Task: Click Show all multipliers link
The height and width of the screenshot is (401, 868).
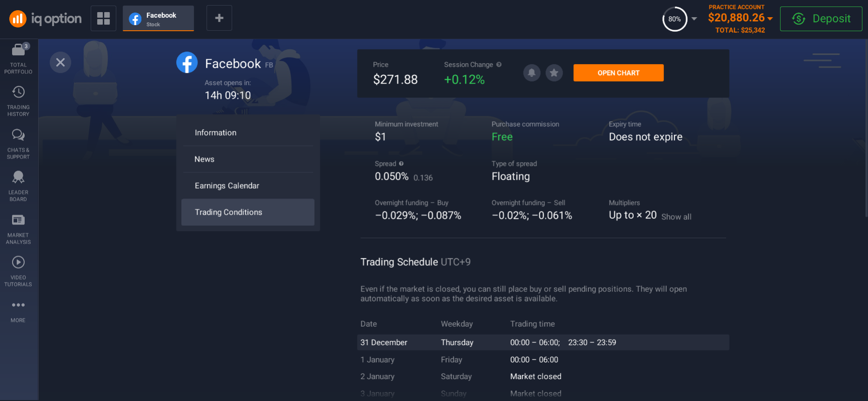Action: coord(676,217)
